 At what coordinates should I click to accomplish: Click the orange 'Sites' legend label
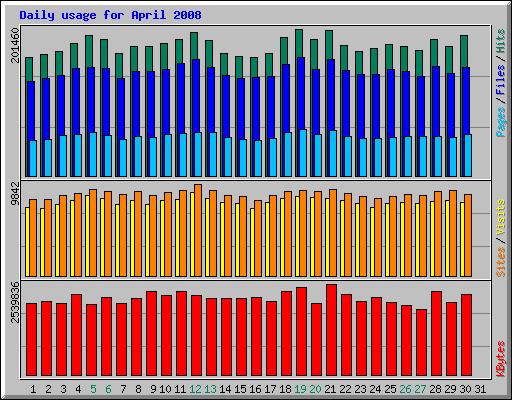coord(500,262)
